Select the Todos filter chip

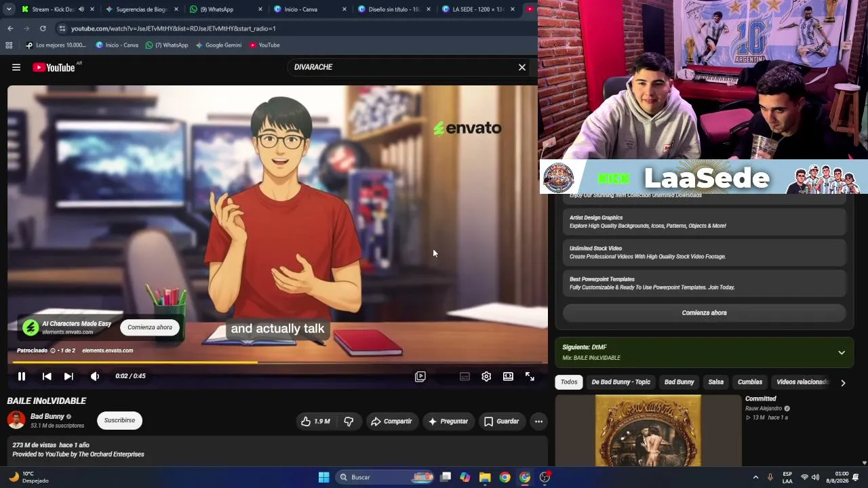click(x=569, y=382)
